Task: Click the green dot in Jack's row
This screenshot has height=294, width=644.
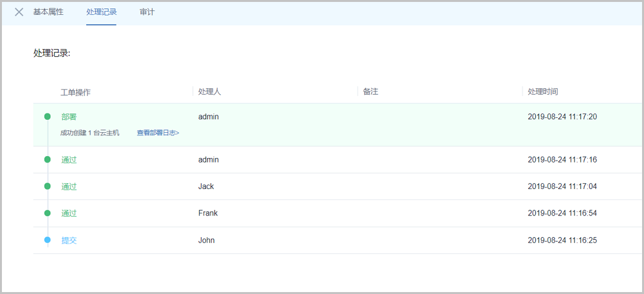Action: pos(47,186)
